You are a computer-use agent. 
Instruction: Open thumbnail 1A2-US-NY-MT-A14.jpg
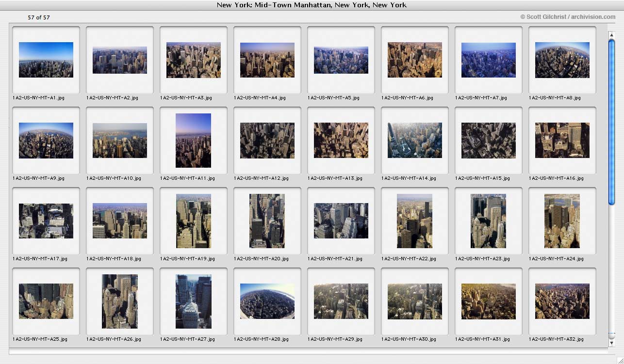(x=415, y=141)
